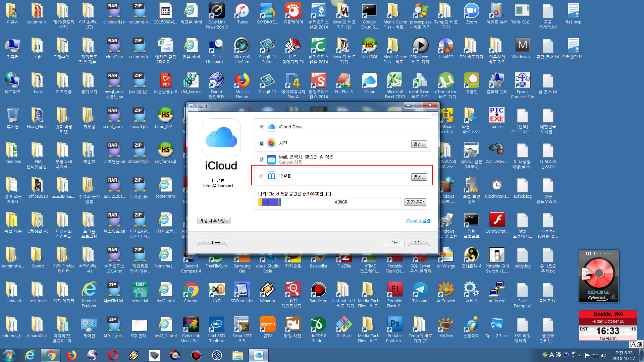Screen dimensions: 644x362
Task: Toggle the 사진 (Photos) checkbox
Action: (x=262, y=143)
